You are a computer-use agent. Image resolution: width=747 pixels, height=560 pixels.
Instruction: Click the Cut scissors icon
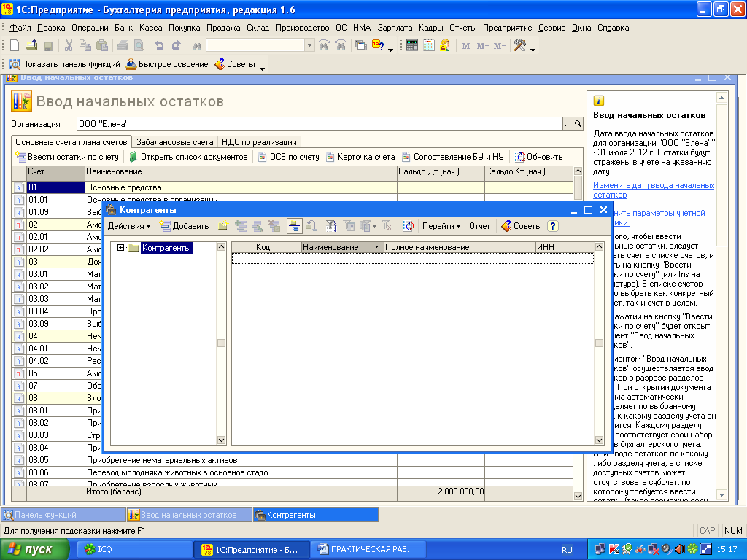tap(69, 46)
